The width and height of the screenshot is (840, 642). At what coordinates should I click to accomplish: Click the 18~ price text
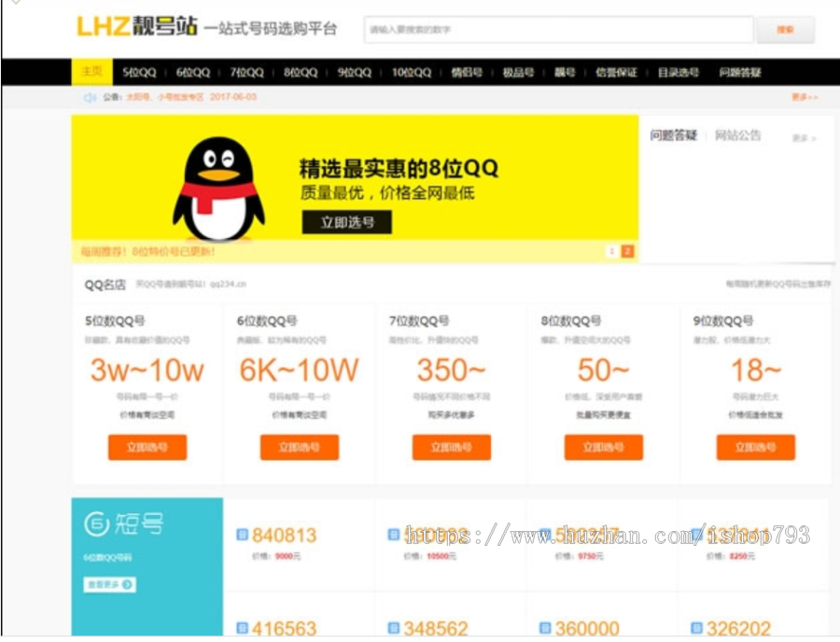click(756, 370)
